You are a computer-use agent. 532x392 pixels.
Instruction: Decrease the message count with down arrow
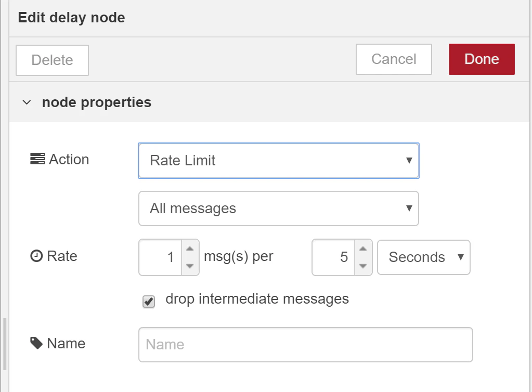click(x=190, y=266)
